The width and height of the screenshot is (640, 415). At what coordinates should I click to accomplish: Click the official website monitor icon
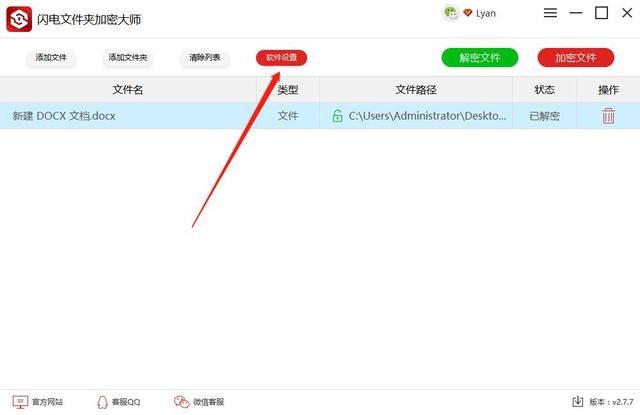pos(20,402)
